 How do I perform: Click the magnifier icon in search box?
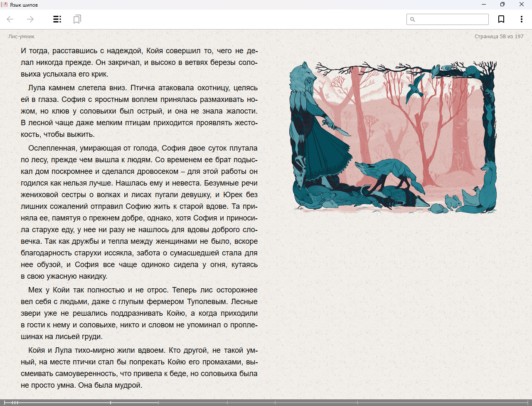413,19
